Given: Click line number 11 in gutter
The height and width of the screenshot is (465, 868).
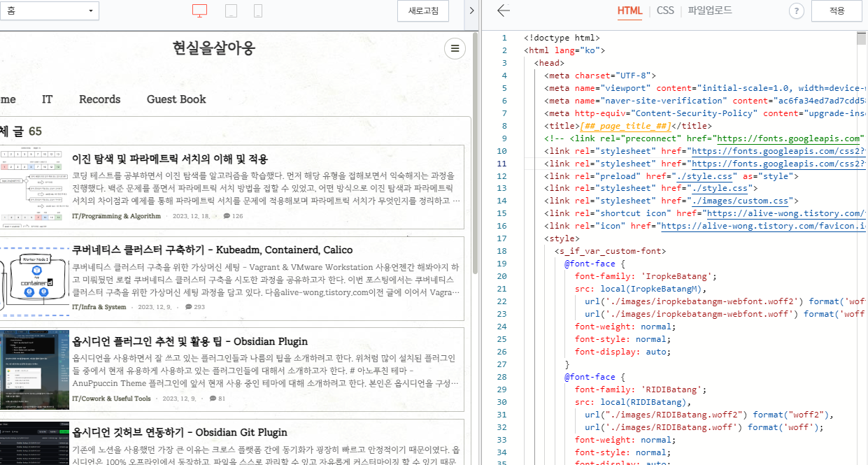Looking at the screenshot, I should pyautogui.click(x=501, y=164).
